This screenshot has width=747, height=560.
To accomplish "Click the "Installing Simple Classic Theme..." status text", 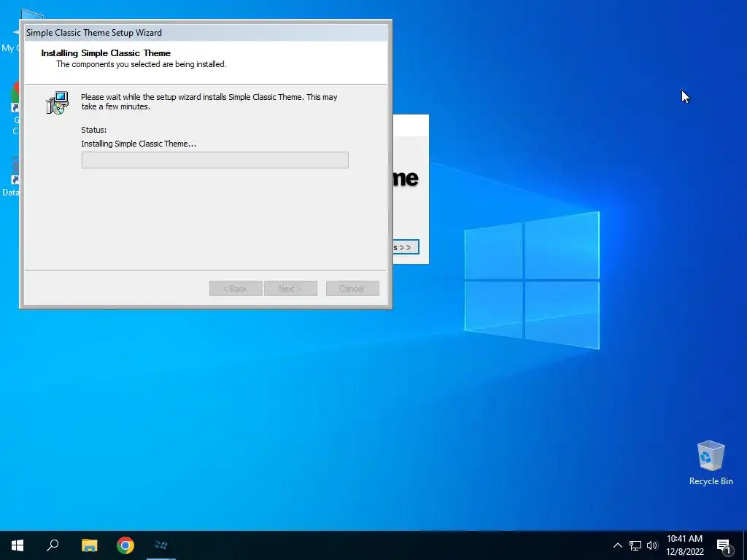I will pos(139,144).
